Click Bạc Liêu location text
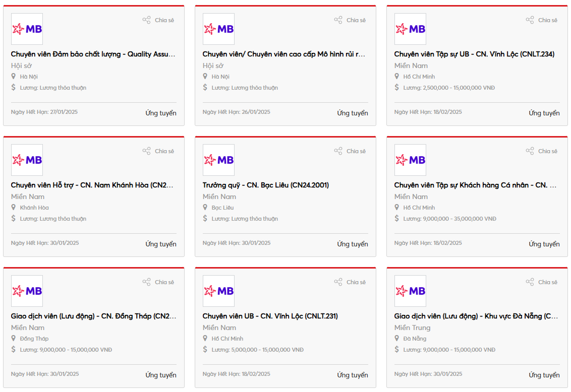 pyautogui.click(x=222, y=208)
